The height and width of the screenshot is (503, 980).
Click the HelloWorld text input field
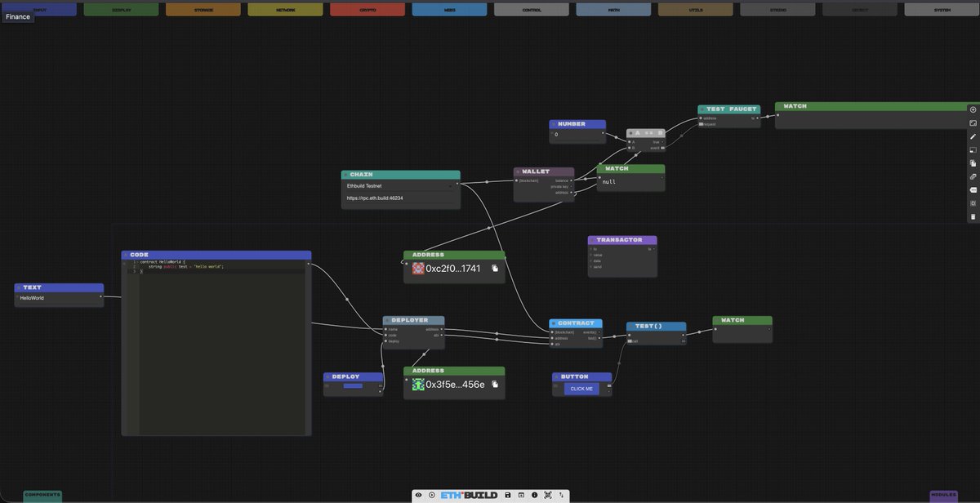[x=57, y=298]
